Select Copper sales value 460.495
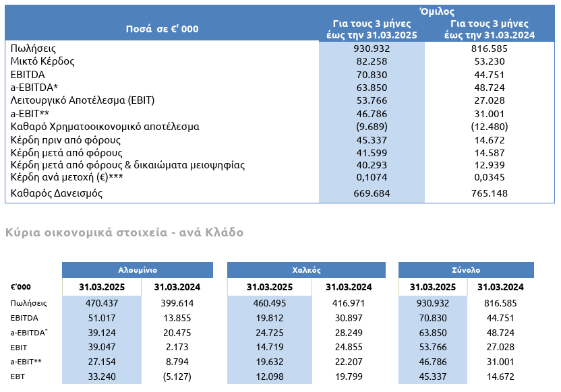Screen dimensions: 561x392 pyautogui.click(x=270, y=304)
